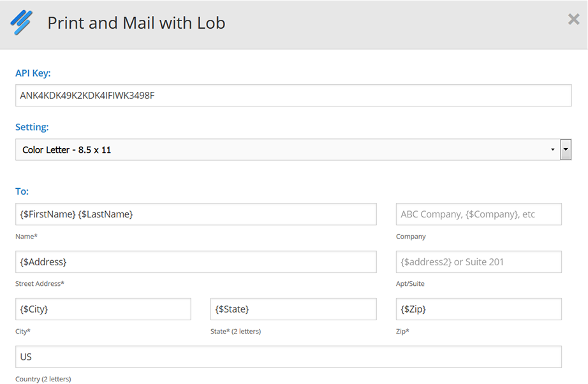Click the State input field

tap(293, 309)
